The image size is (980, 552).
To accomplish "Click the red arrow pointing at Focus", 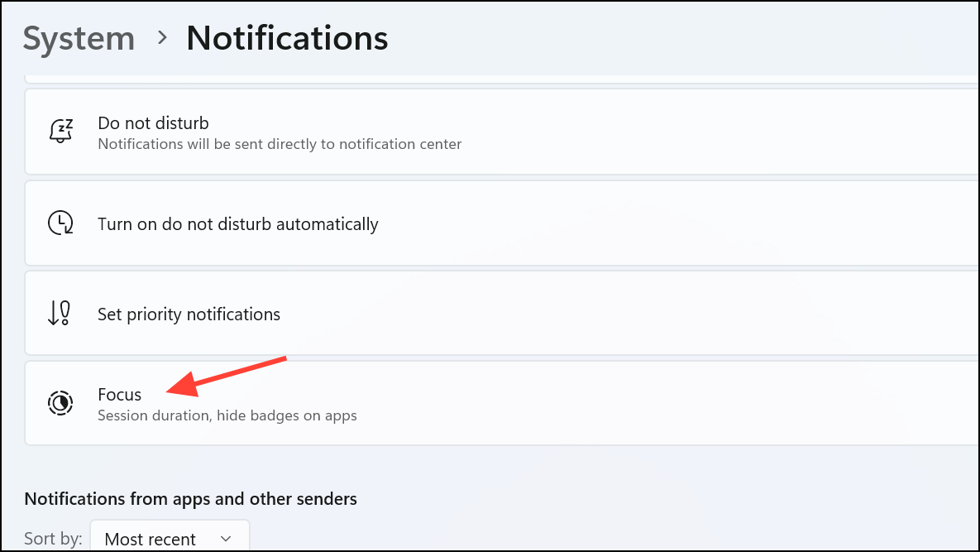I will click(x=227, y=374).
